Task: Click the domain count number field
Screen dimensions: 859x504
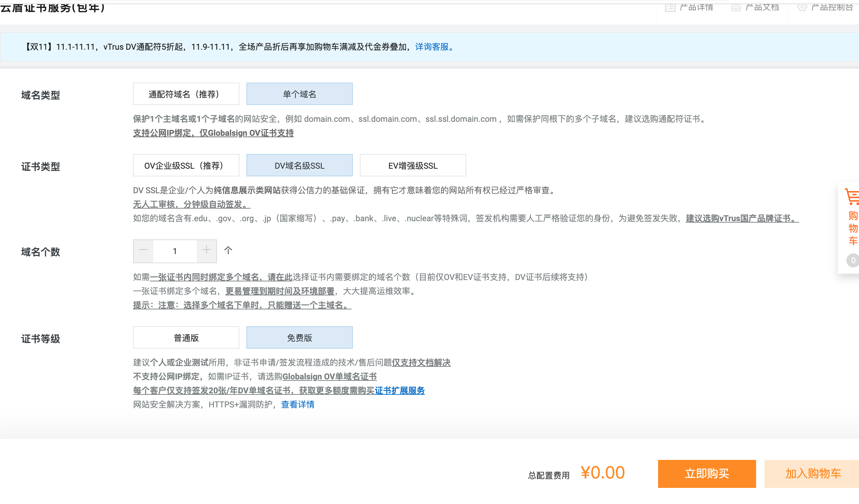Action: pos(175,251)
